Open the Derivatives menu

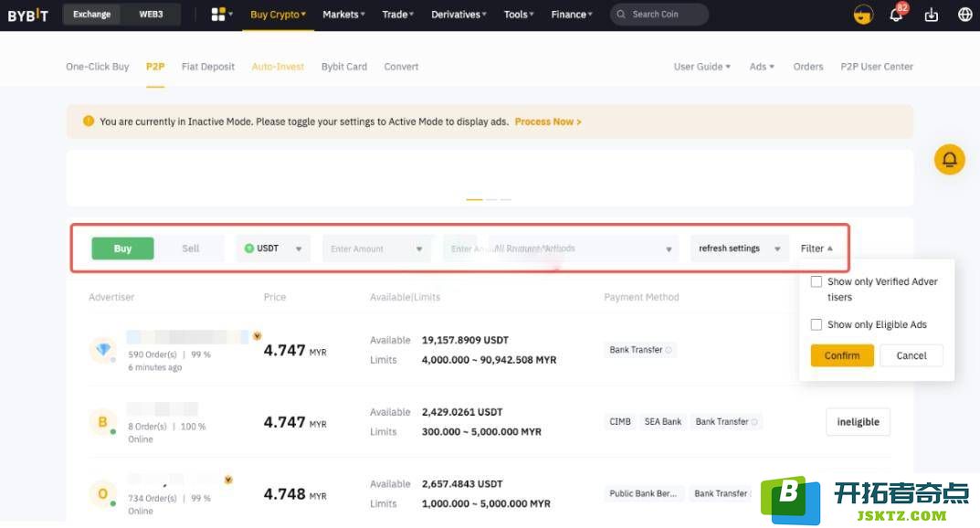click(x=458, y=15)
